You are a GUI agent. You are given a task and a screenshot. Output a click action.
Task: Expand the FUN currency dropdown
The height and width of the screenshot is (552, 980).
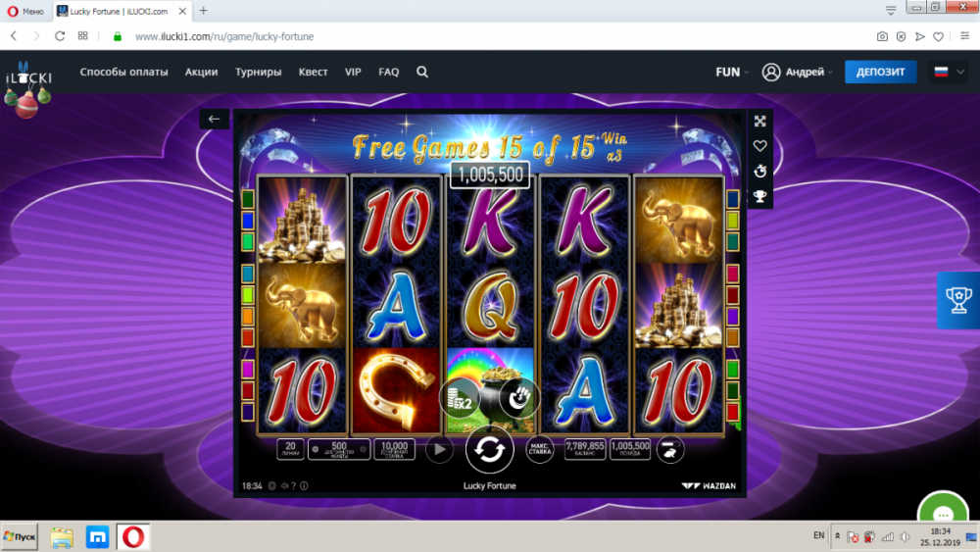732,72
